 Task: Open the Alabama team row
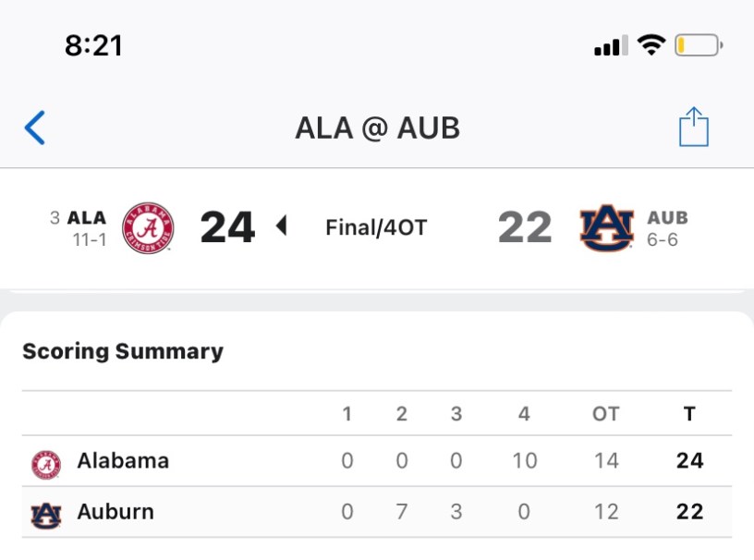click(123, 460)
